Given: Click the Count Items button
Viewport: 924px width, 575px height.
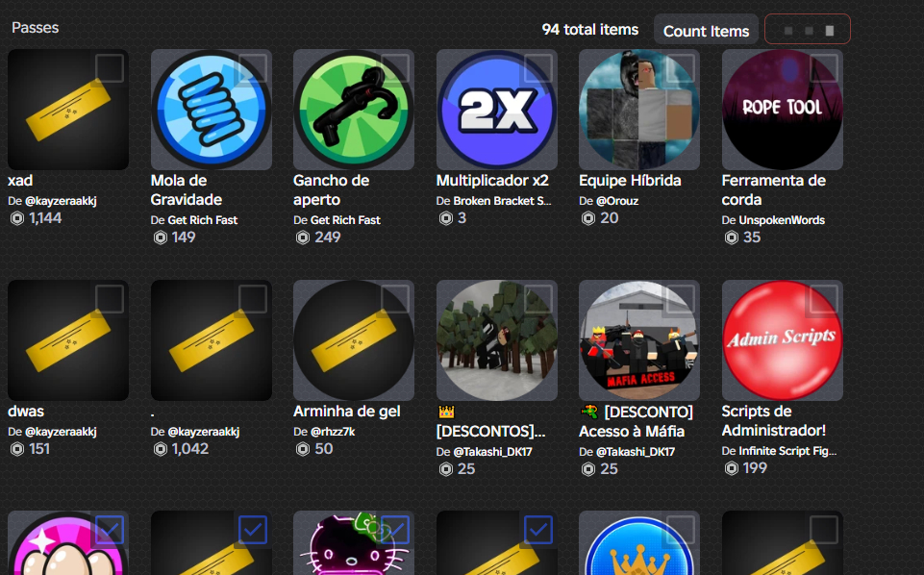Looking at the screenshot, I should coord(706,30).
